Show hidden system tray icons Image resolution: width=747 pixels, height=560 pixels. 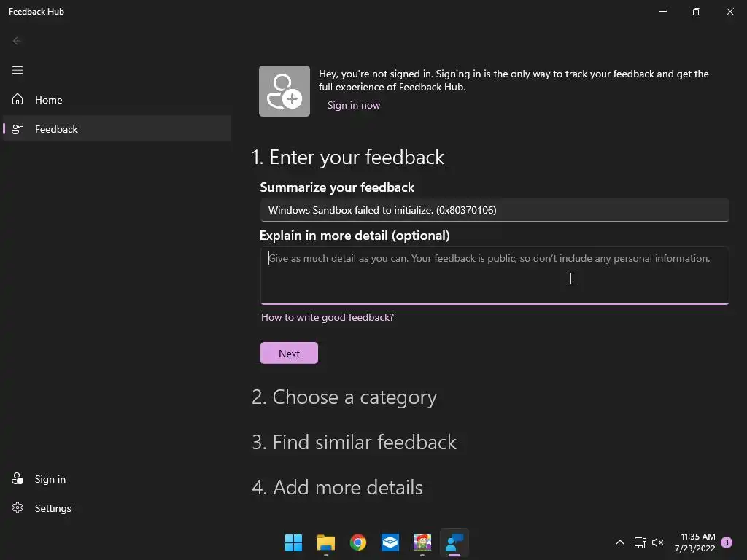point(620,542)
